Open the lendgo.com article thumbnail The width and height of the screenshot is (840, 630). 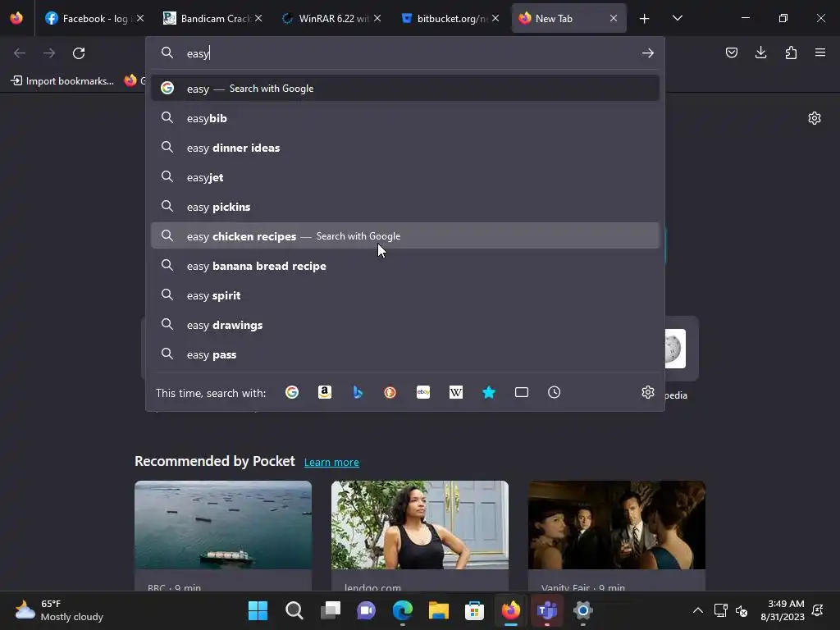pos(419,525)
